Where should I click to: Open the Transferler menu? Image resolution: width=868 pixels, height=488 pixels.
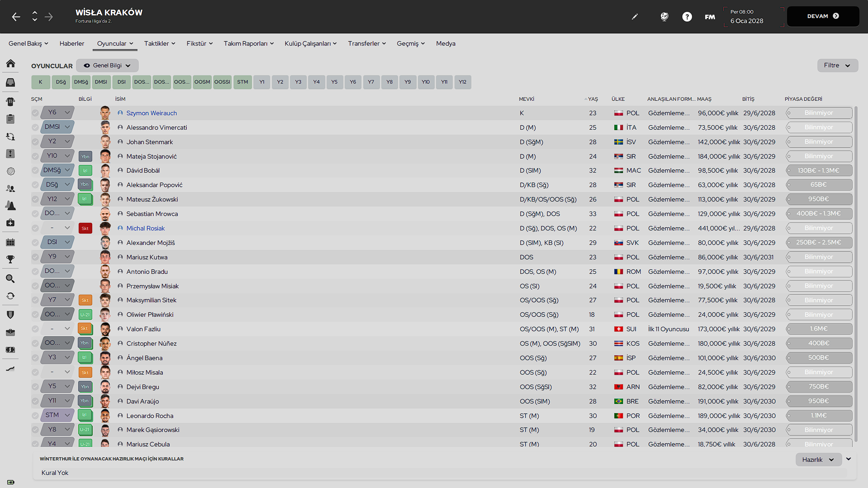(367, 43)
